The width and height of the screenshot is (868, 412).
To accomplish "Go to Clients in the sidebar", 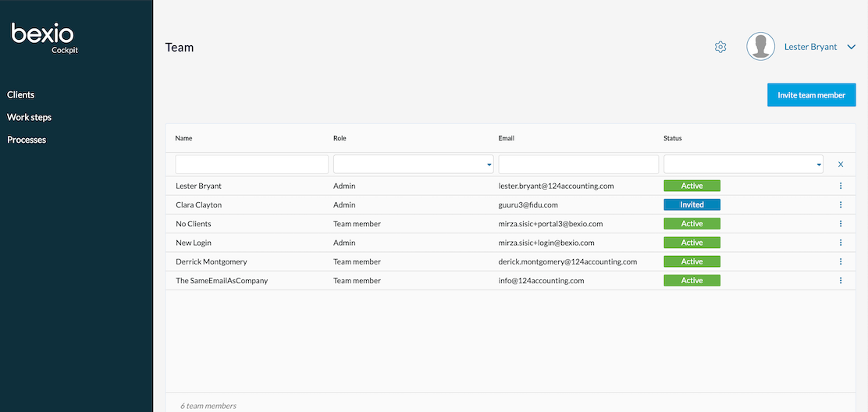I will (21, 94).
